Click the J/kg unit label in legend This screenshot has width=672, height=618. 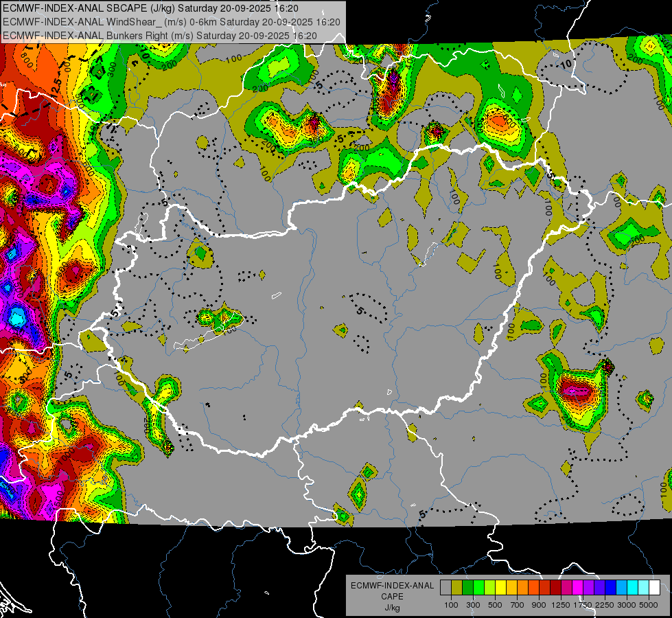click(392, 608)
